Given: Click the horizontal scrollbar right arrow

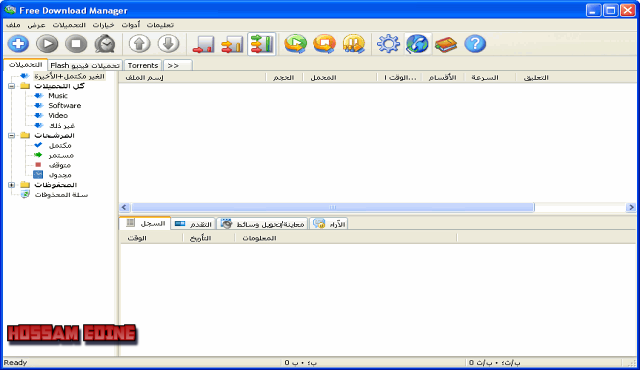Looking at the screenshot, I should click(631, 208).
